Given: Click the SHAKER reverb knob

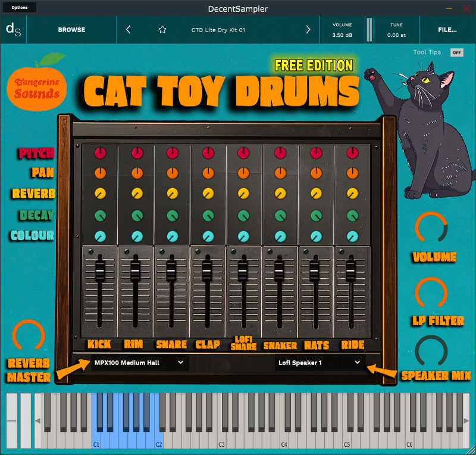Looking at the screenshot, I should click(x=280, y=194).
